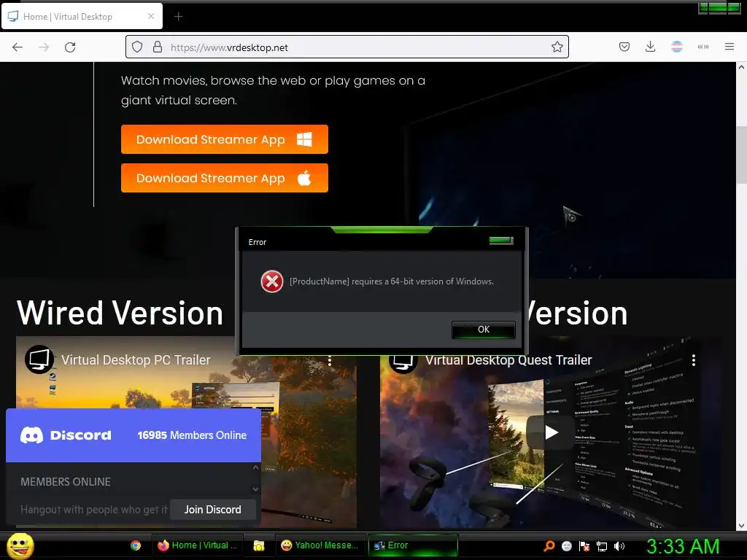Reload the vrdesktop.net page
Viewport: 747px width, 560px height.
click(70, 47)
